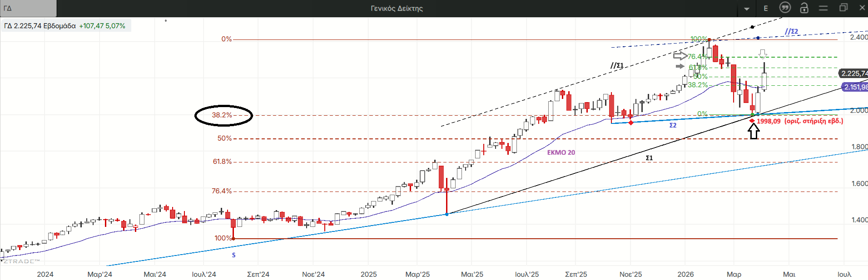Select the current price tag 2.225,74
The image size is (868, 280).
(853, 74)
